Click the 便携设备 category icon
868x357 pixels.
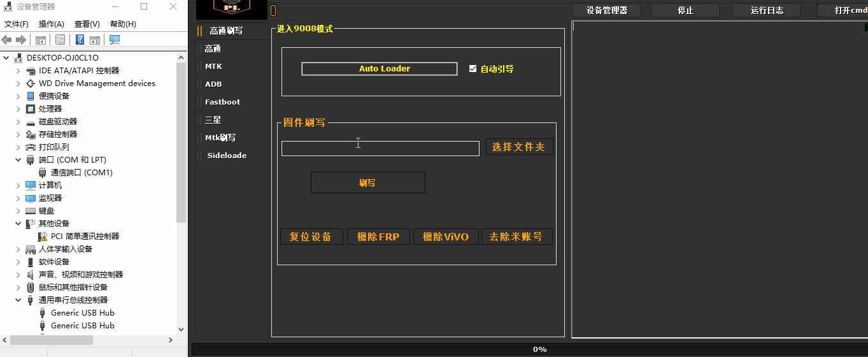[x=31, y=96]
